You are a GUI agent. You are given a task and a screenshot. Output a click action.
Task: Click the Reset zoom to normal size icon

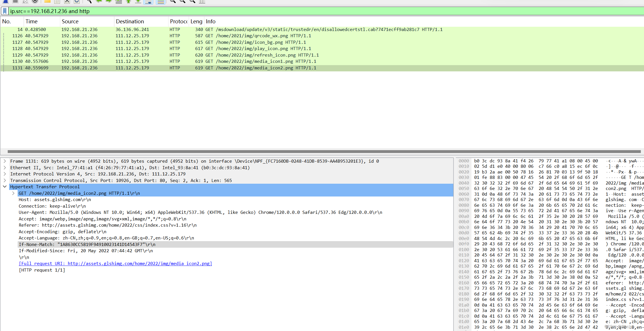[192, 1]
